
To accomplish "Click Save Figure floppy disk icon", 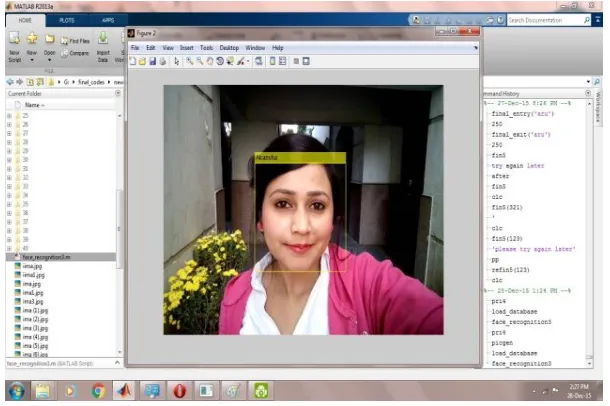I will point(152,61).
